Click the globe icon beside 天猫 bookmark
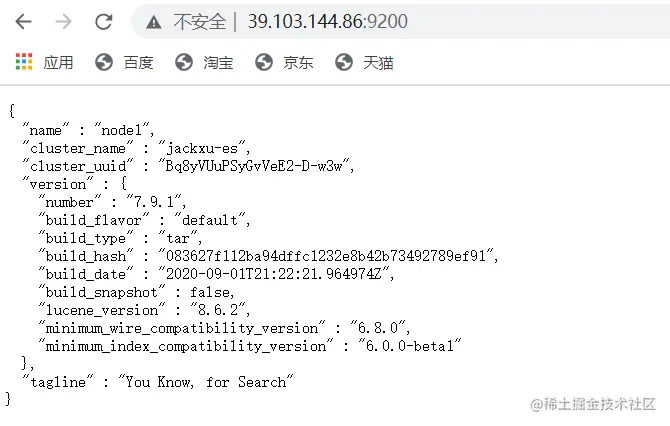This screenshot has width=670, height=426. click(344, 62)
